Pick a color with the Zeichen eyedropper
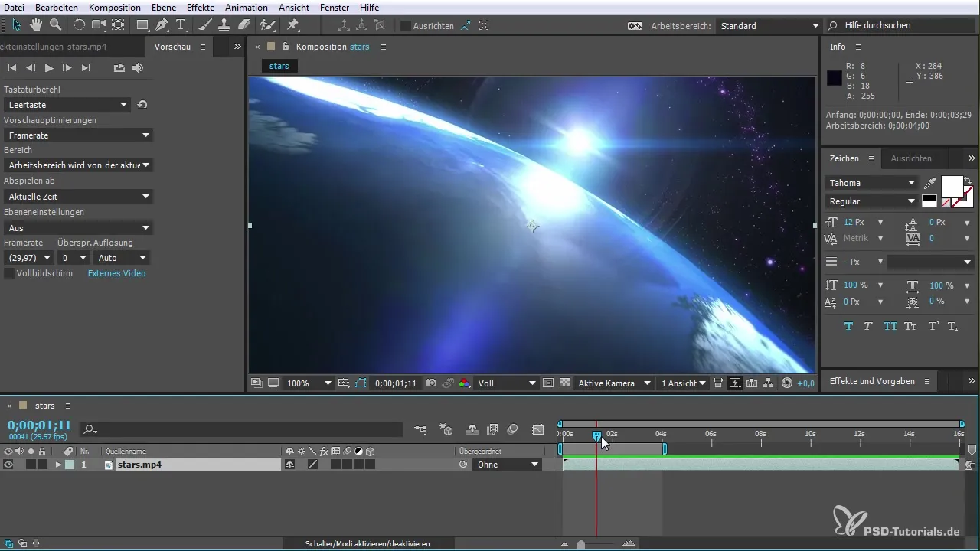This screenshot has width=980, height=551. [930, 183]
